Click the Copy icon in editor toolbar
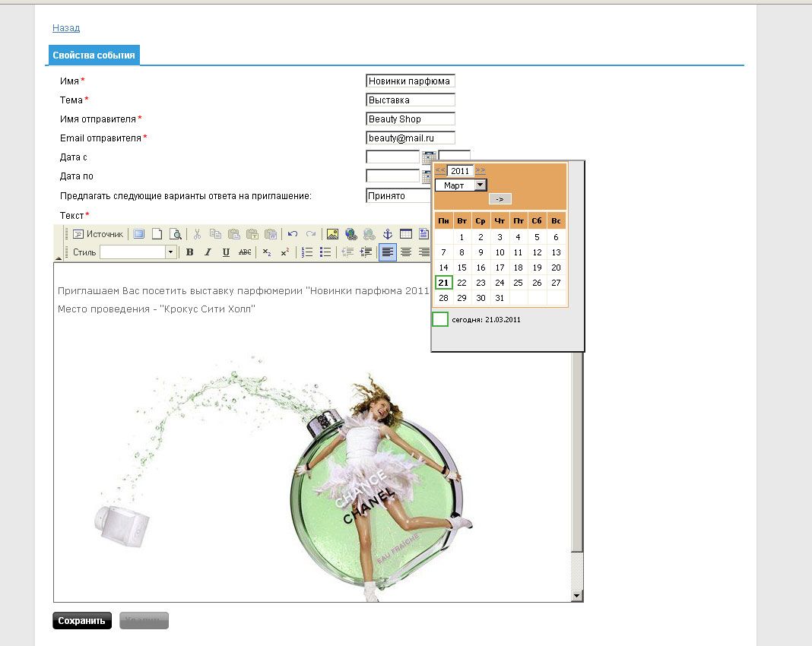Screen dimensions: 812x646 pos(215,234)
